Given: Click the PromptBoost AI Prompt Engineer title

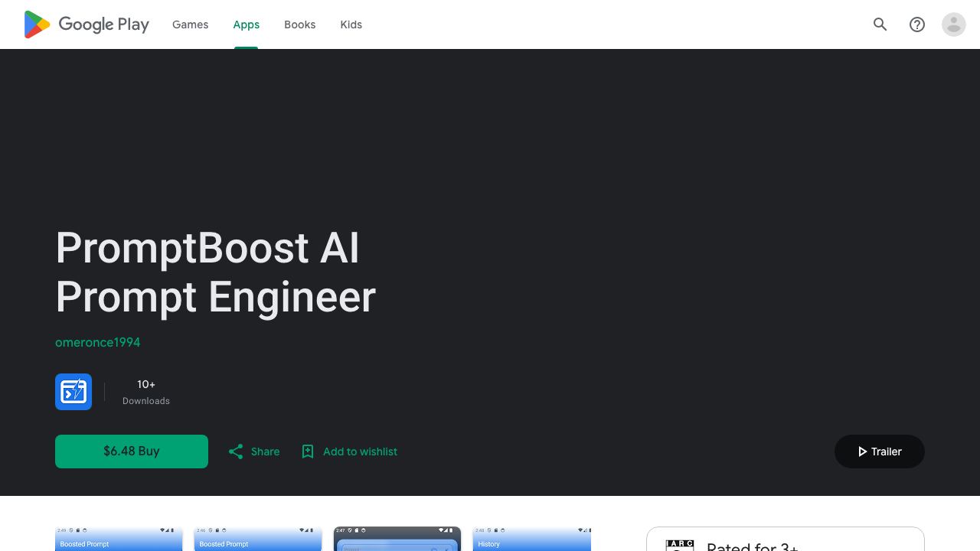Looking at the screenshot, I should 215,272.
